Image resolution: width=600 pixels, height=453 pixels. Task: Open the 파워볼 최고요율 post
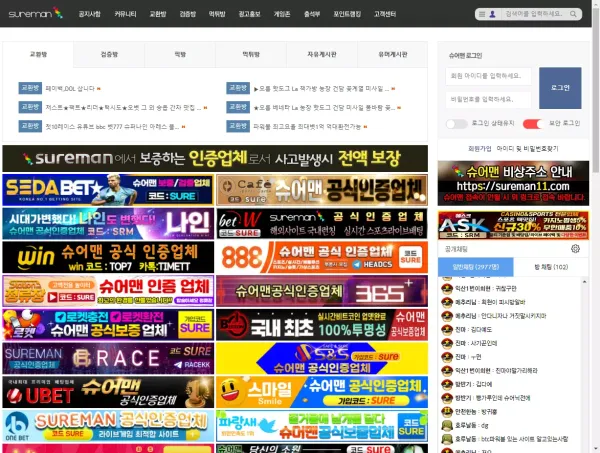[307, 127]
